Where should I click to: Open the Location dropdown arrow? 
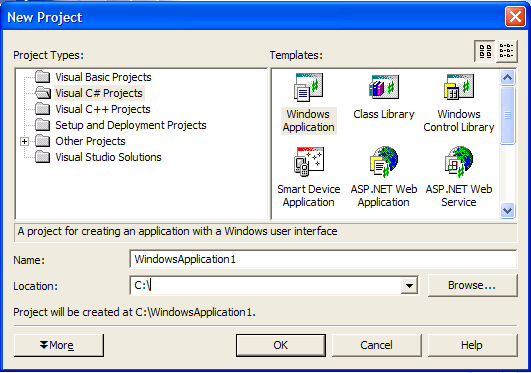pos(409,286)
